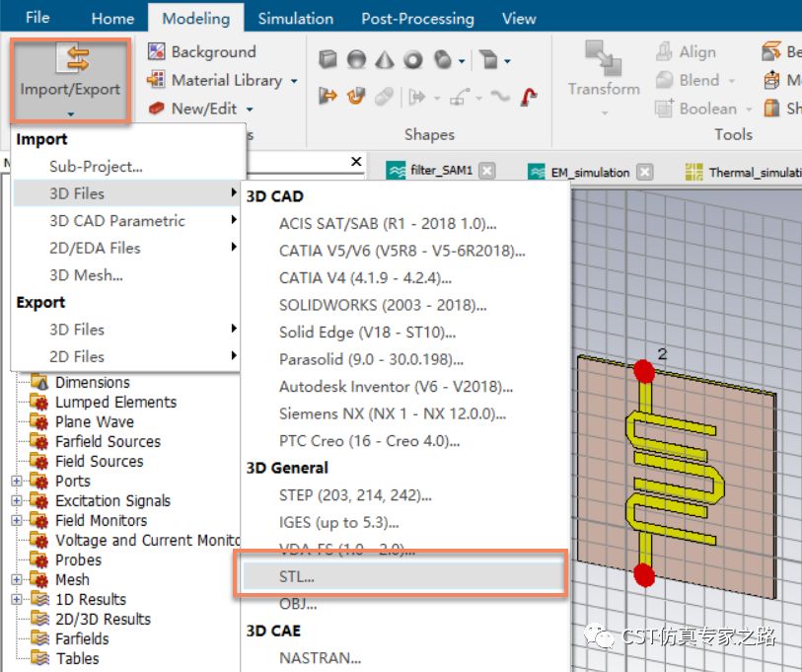The width and height of the screenshot is (802, 672).
Task: Open the Boolean dropdown arrow
Action: click(x=749, y=109)
